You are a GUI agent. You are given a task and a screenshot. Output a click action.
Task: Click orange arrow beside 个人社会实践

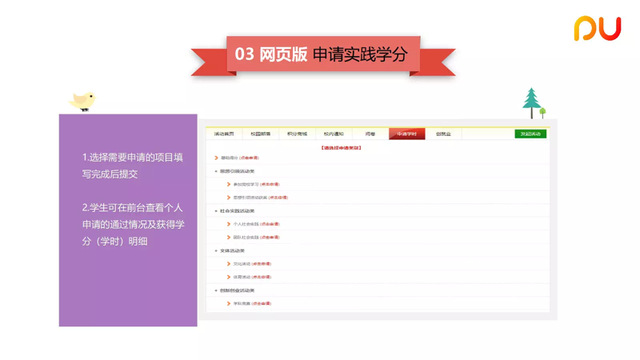click(229, 224)
